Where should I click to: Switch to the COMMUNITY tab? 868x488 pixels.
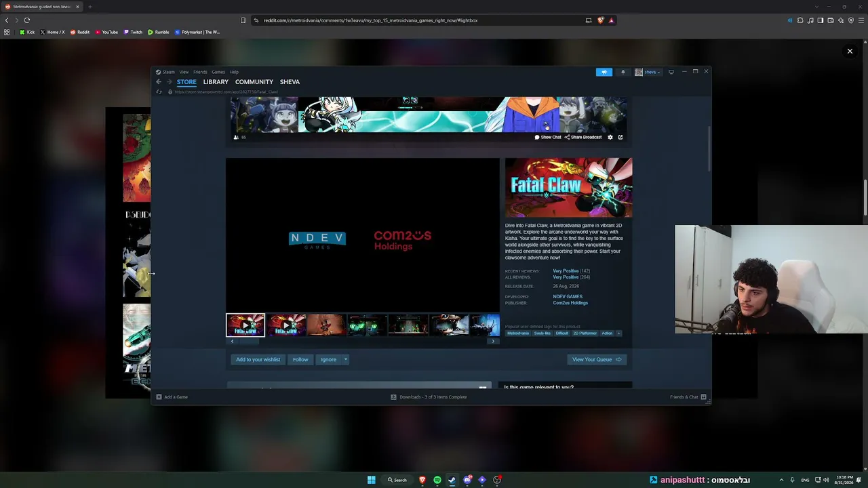(254, 82)
